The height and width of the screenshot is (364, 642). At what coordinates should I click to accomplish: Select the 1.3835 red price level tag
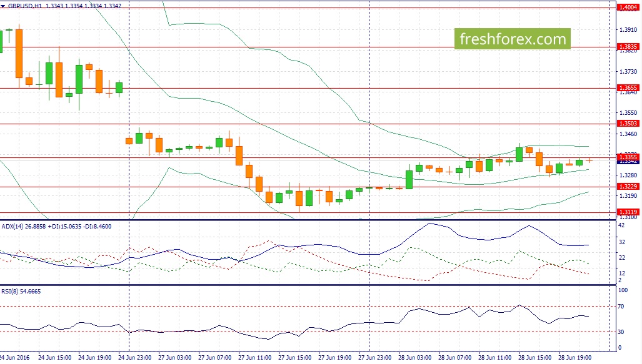click(627, 46)
